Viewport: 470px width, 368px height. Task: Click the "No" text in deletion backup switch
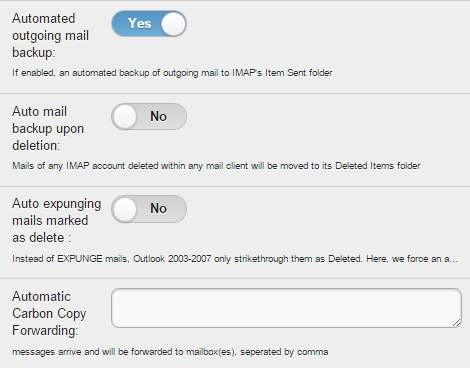tap(158, 116)
